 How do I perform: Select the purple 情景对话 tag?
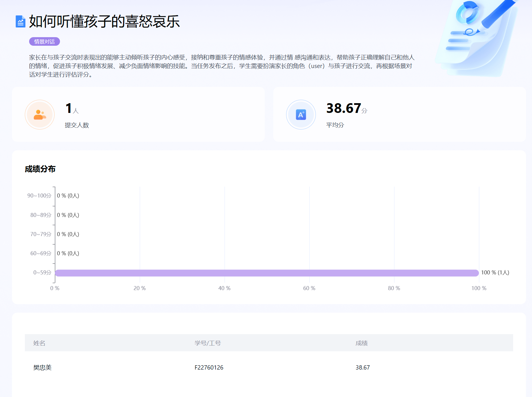click(x=45, y=42)
